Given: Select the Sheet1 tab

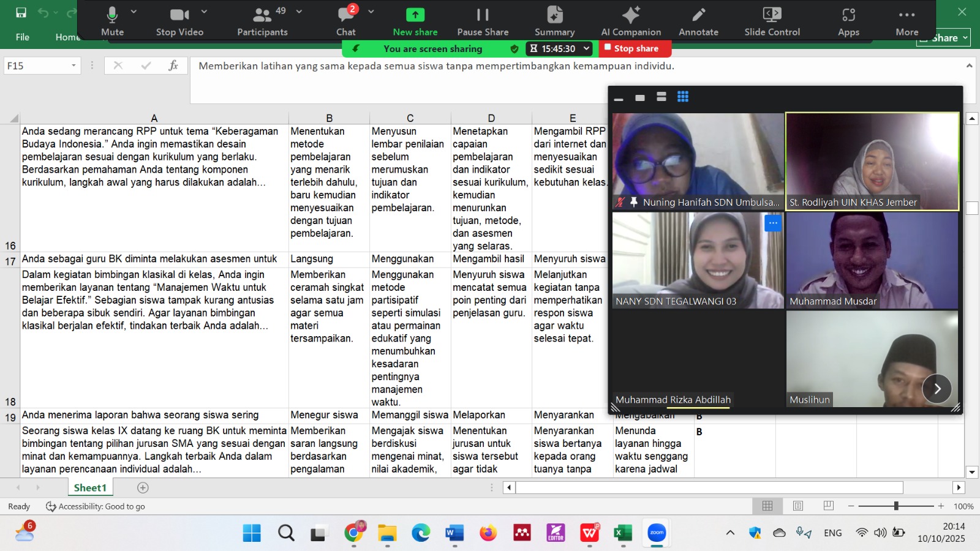Looking at the screenshot, I should (90, 488).
